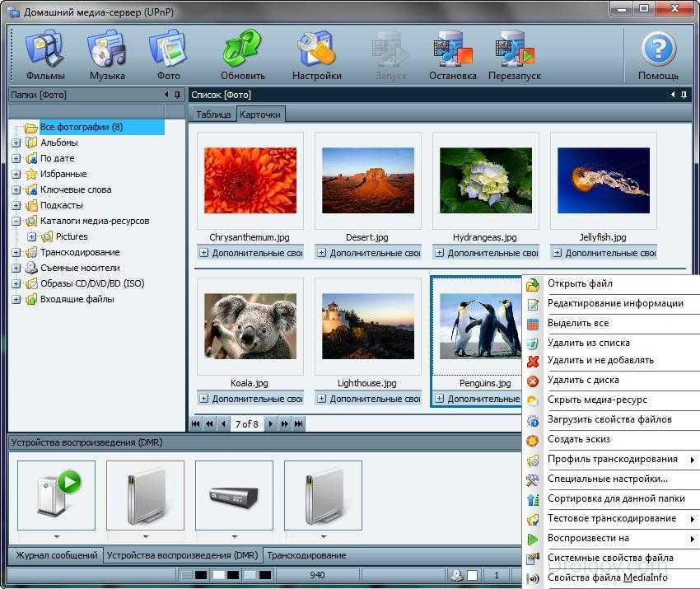Expand the Избранные folder node

[x=16, y=174]
